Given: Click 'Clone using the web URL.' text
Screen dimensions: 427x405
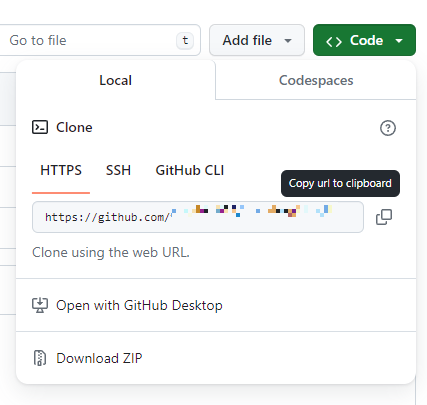Looking at the screenshot, I should pyautogui.click(x=111, y=253).
